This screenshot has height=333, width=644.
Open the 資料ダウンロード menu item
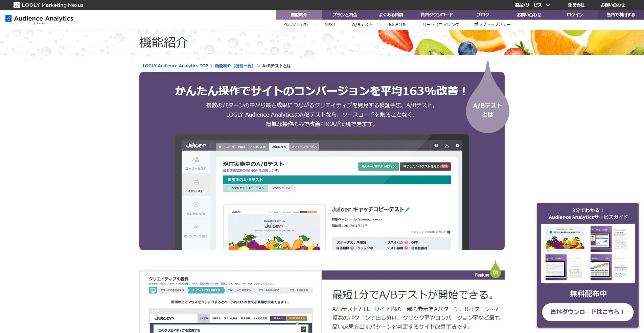coord(437,15)
